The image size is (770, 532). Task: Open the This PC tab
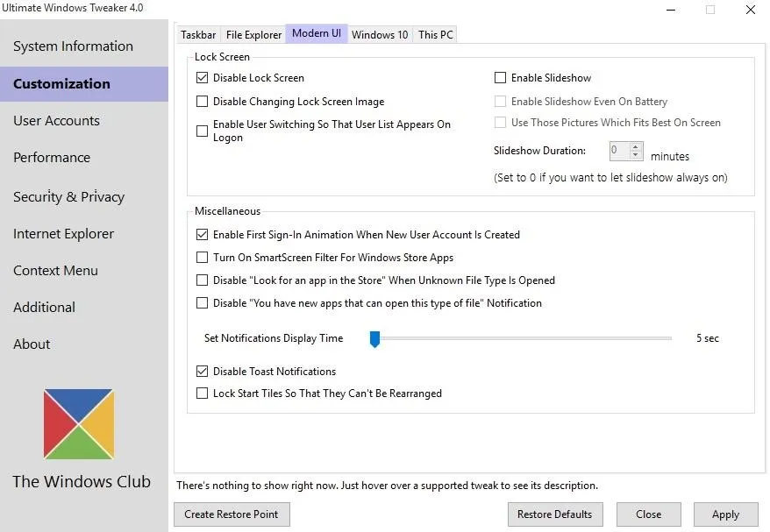click(x=436, y=34)
